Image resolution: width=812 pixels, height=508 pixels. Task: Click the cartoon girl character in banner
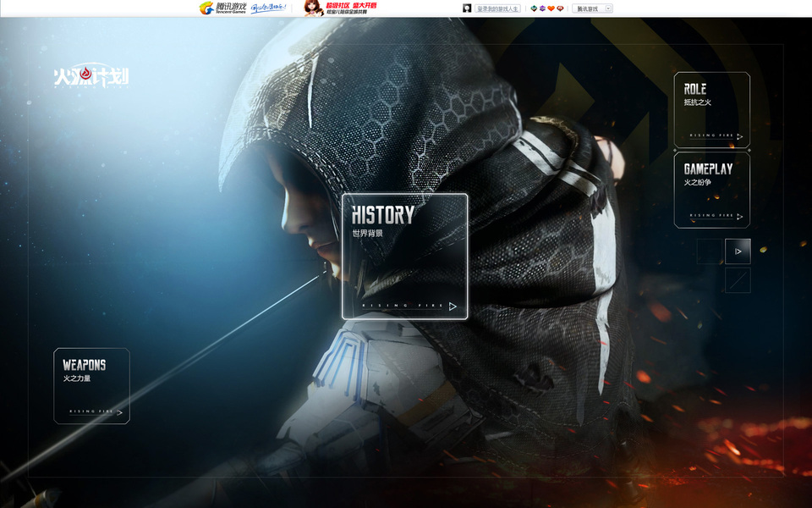[313, 8]
